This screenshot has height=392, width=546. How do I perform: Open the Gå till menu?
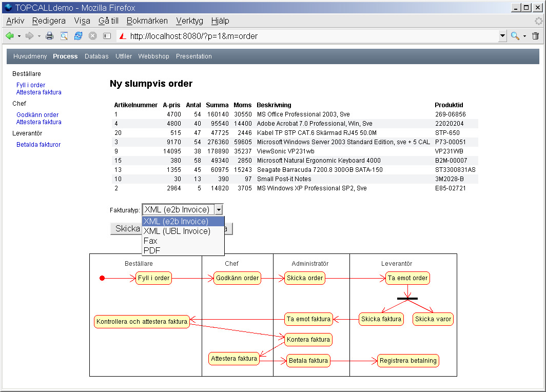coord(108,21)
